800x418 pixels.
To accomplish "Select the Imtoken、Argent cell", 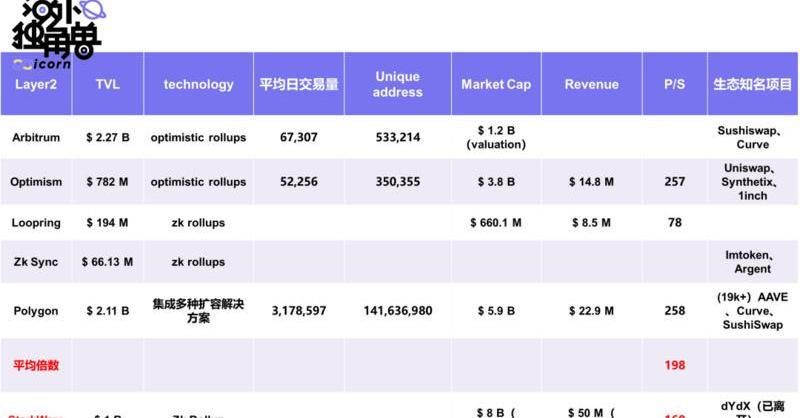I will pos(753,262).
